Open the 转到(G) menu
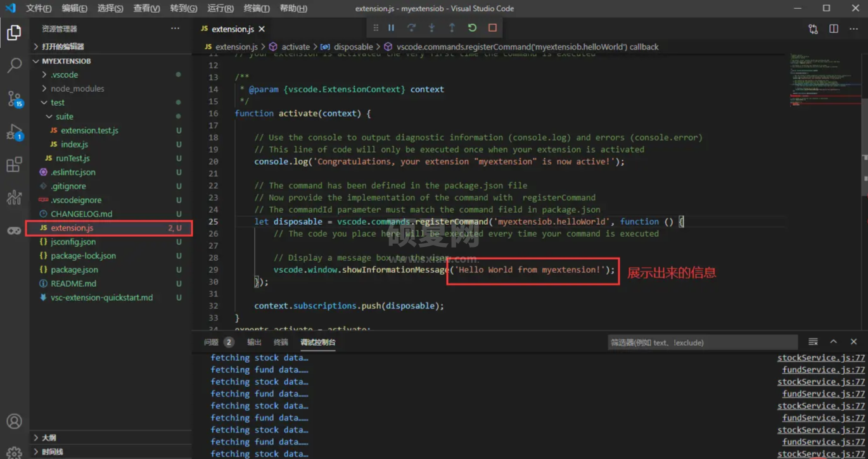The height and width of the screenshot is (459, 868). 184,8
